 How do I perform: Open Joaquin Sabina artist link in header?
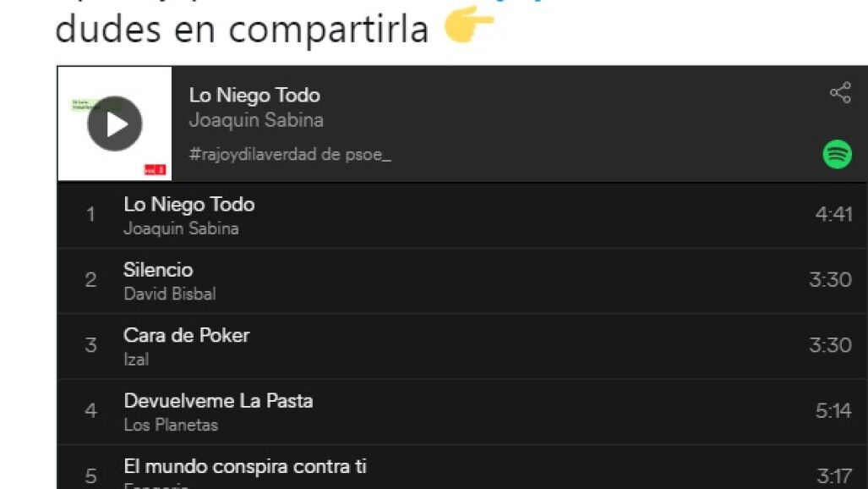(256, 120)
